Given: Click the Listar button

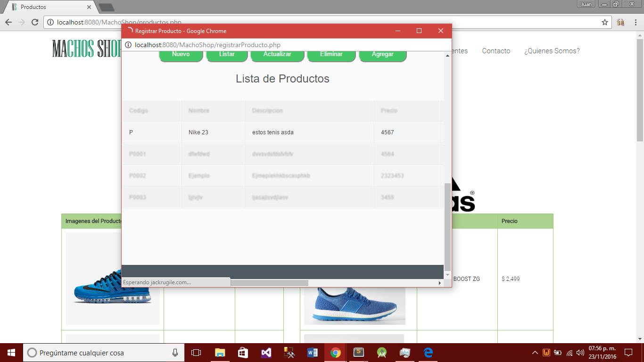Looking at the screenshot, I should pyautogui.click(x=227, y=56).
